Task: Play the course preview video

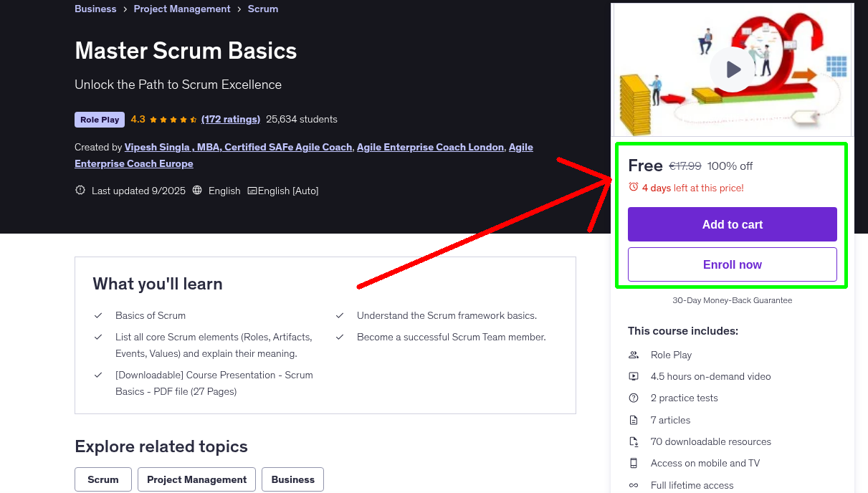Action: click(x=732, y=70)
